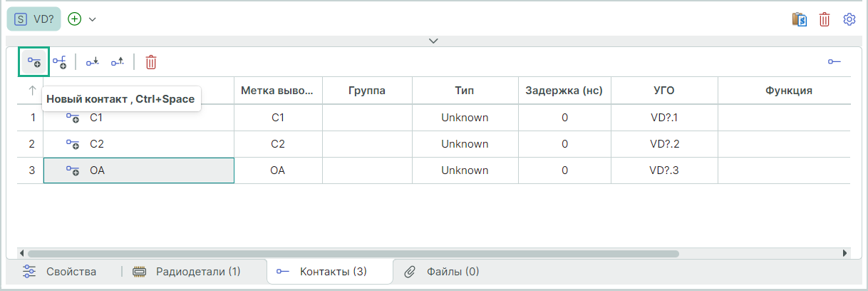This screenshot has height=291, width=868.
Task: Click the move contact up icon
Action: [x=118, y=62]
